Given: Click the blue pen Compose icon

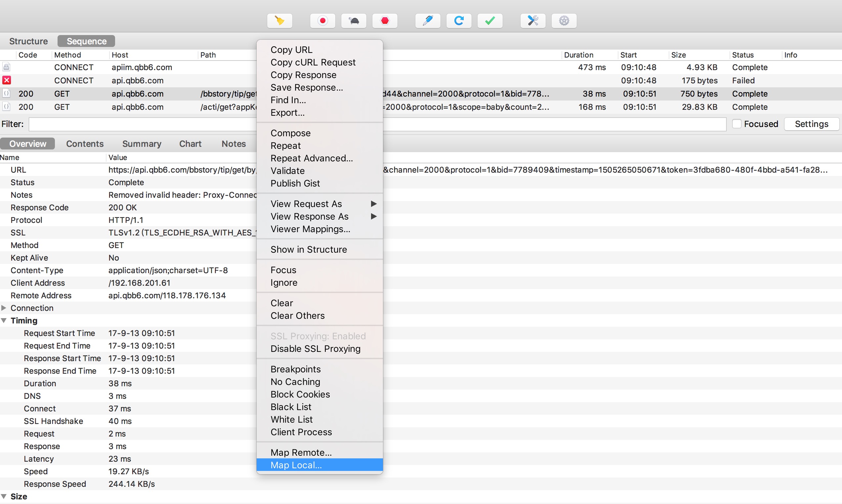Looking at the screenshot, I should [428, 21].
